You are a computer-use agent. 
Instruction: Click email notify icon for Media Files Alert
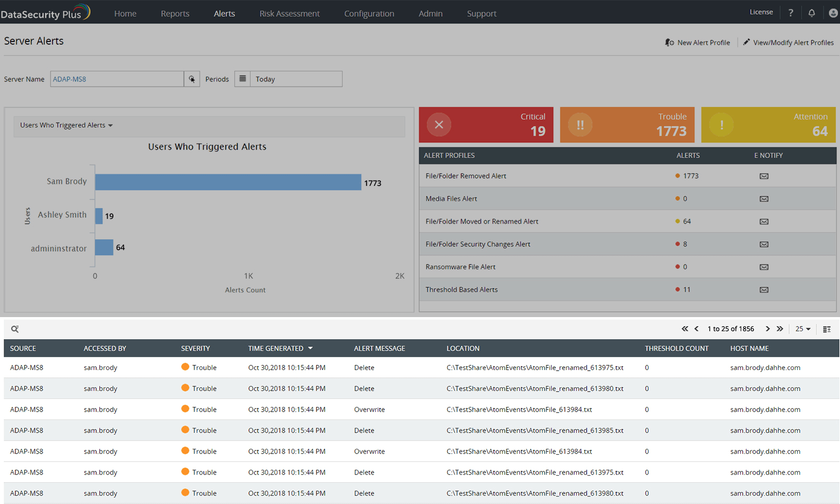click(x=764, y=199)
